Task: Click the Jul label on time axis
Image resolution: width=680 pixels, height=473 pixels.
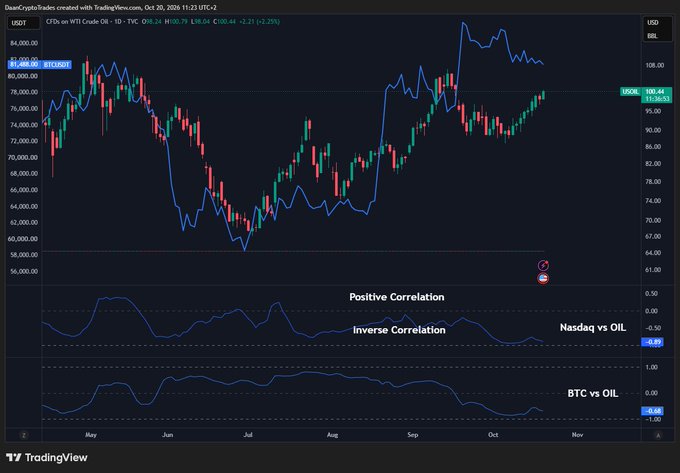Action: click(248, 435)
